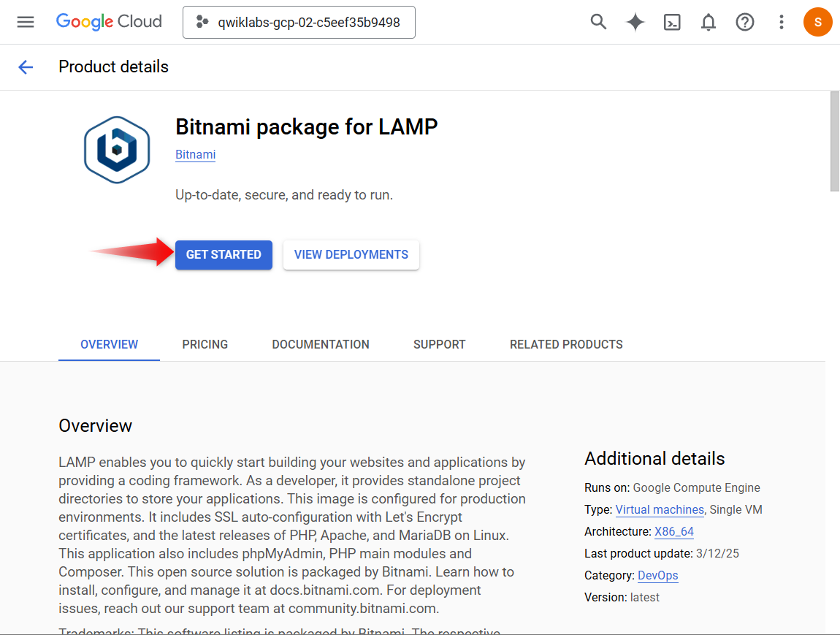Screen dimensions: 840x635
Task: Switch to the RELATED PRODUCTS tab
Action: (566, 345)
